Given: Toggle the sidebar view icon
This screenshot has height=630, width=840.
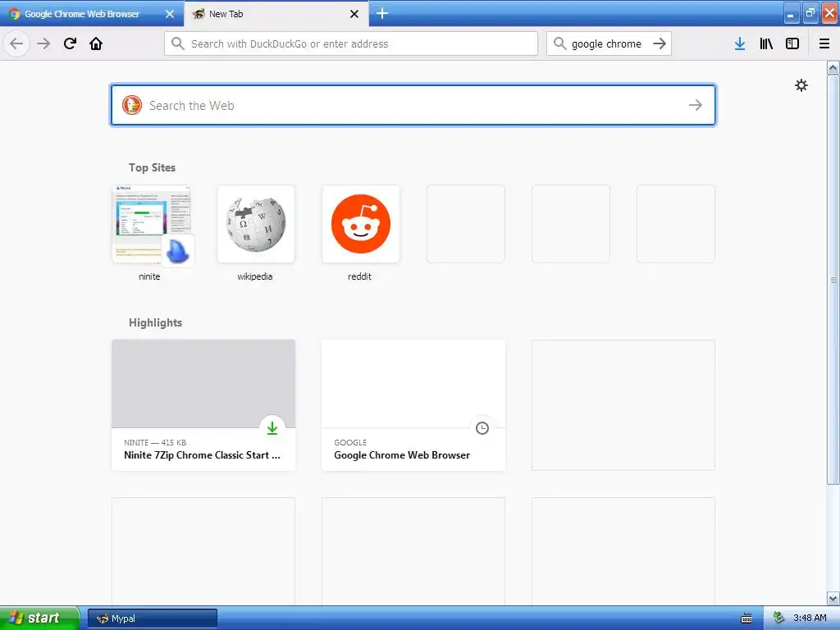Looking at the screenshot, I should [792, 43].
